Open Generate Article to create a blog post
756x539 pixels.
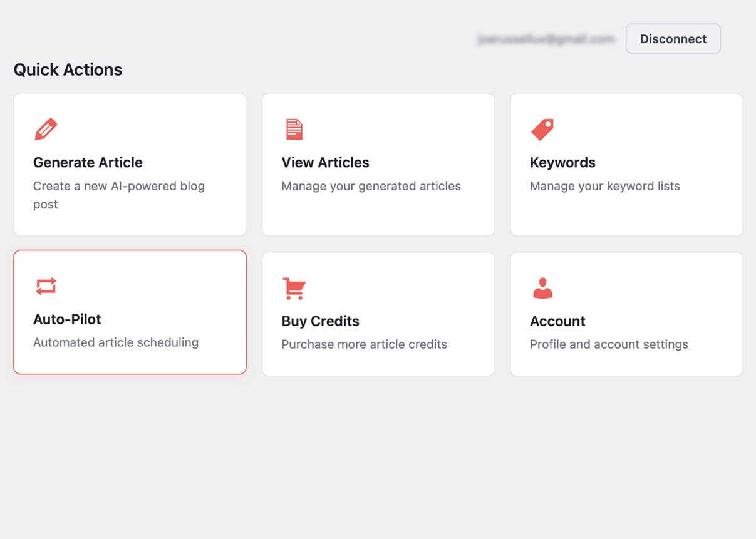point(130,165)
